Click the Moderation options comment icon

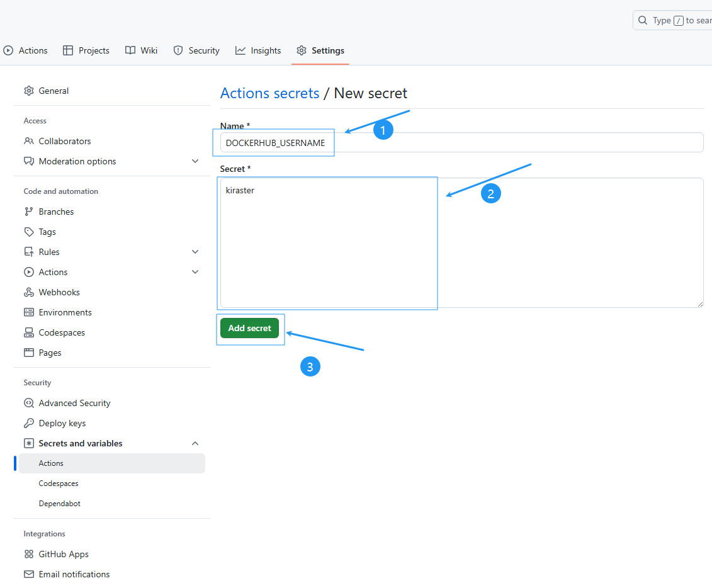coord(28,161)
